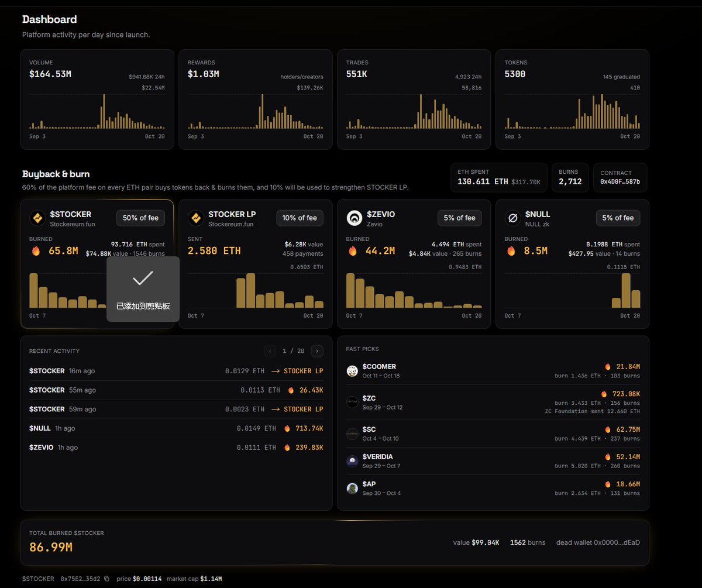
Task: Click the $NULL "5% of fee" badge
Action: 618,218
